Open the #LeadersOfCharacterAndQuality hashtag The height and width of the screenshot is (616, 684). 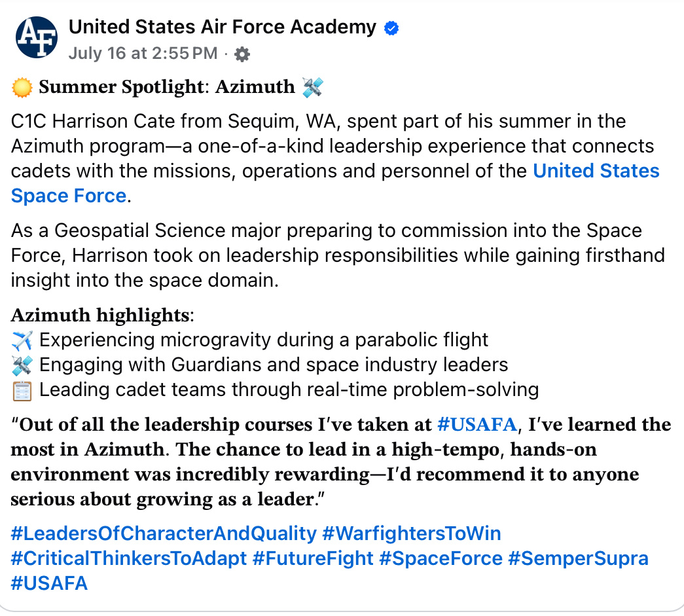[164, 534]
